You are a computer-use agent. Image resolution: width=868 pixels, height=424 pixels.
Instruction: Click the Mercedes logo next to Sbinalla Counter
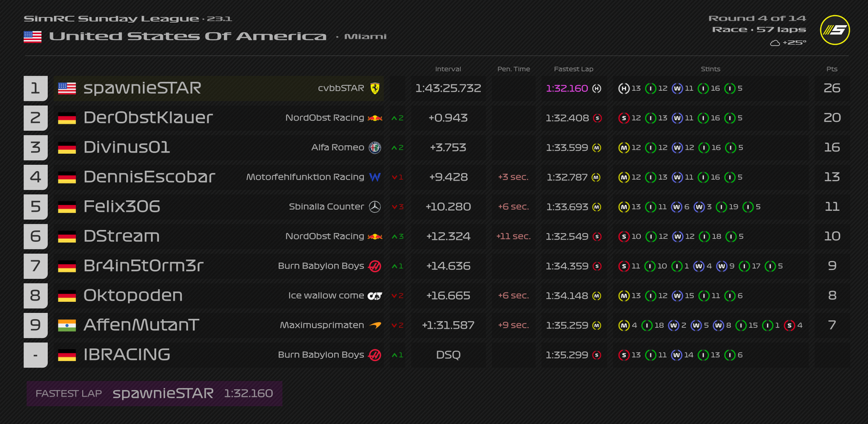point(375,206)
